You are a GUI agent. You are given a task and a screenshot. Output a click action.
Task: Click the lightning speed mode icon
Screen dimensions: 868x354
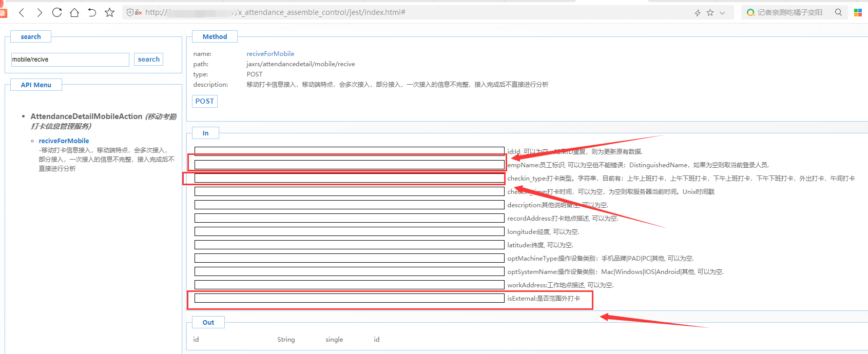point(698,13)
